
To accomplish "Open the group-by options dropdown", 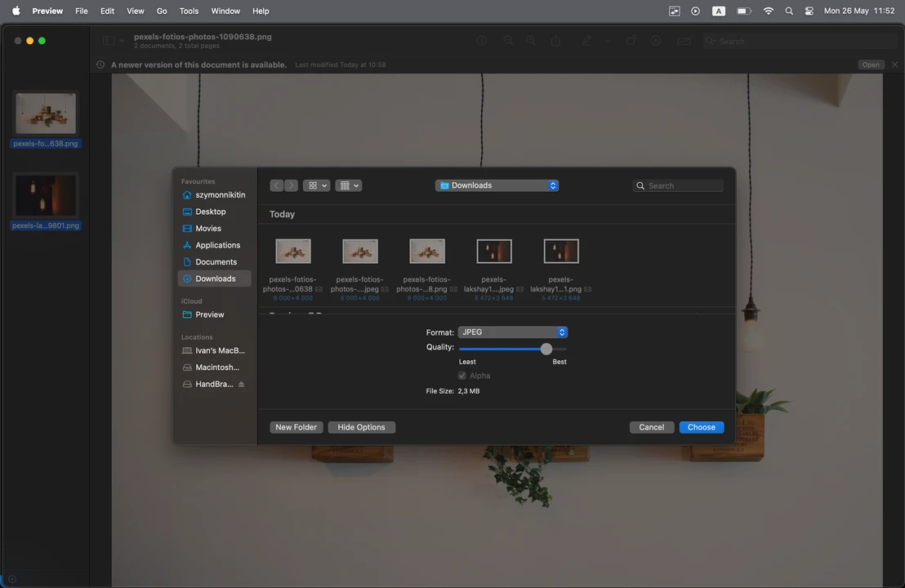I will tap(348, 185).
